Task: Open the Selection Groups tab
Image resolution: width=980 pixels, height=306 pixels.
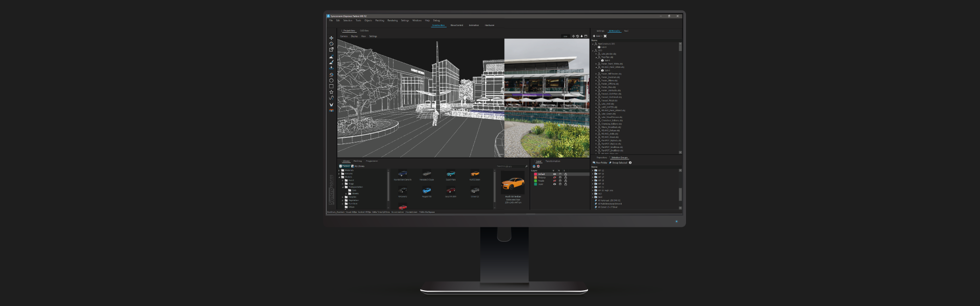Action: 619,158
